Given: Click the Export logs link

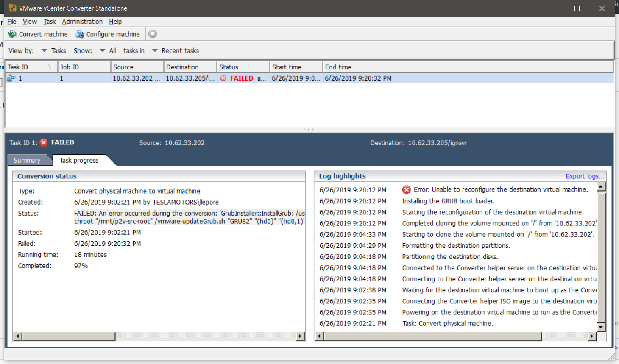Looking at the screenshot, I should (x=585, y=176).
